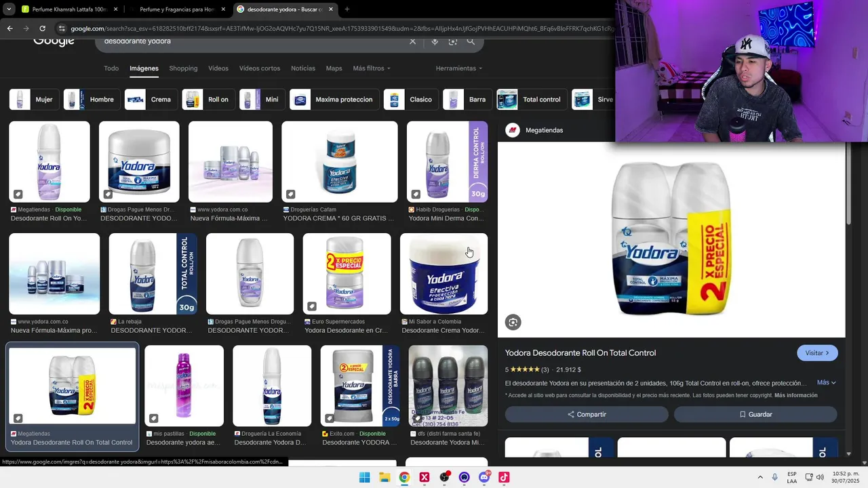
Task: Close the Perfume Khamrah Lattafa tab
Action: [115, 9]
